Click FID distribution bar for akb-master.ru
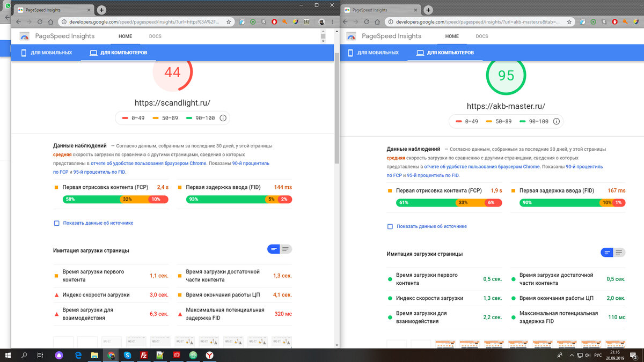Screen dimensions: 644x362 573,202
